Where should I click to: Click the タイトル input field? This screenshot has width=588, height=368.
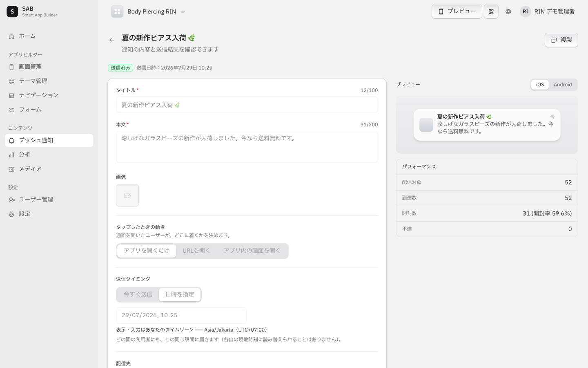247,105
